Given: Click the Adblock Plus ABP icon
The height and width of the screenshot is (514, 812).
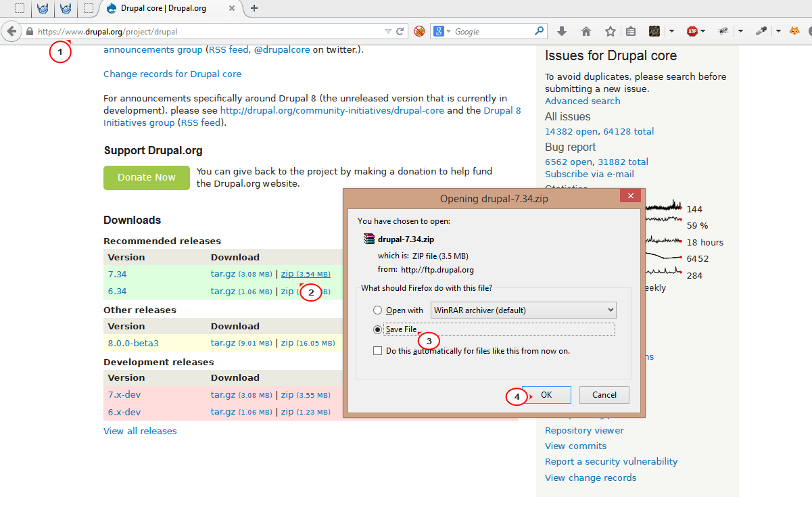Looking at the screenshot, I should (x=692, y=31).
